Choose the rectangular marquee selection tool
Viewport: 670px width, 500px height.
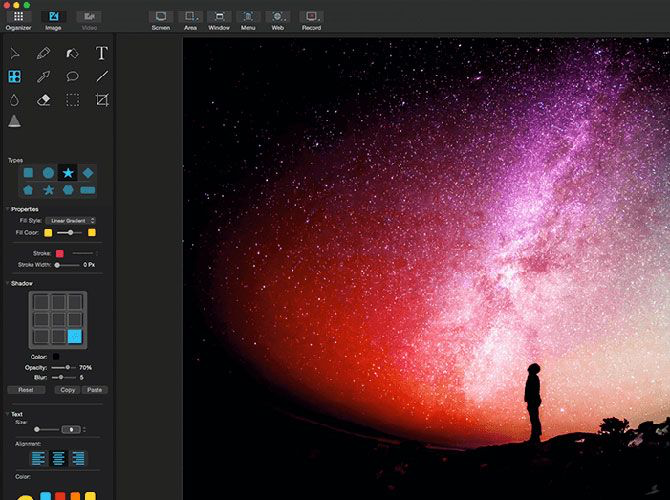coord(73,100)
